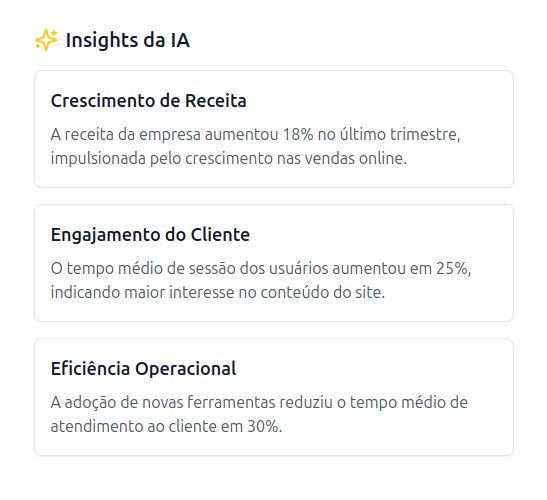Screen dimensions: 547x500
Task: Click the text about novas ferramentas
Action: [x=259, y=402]
